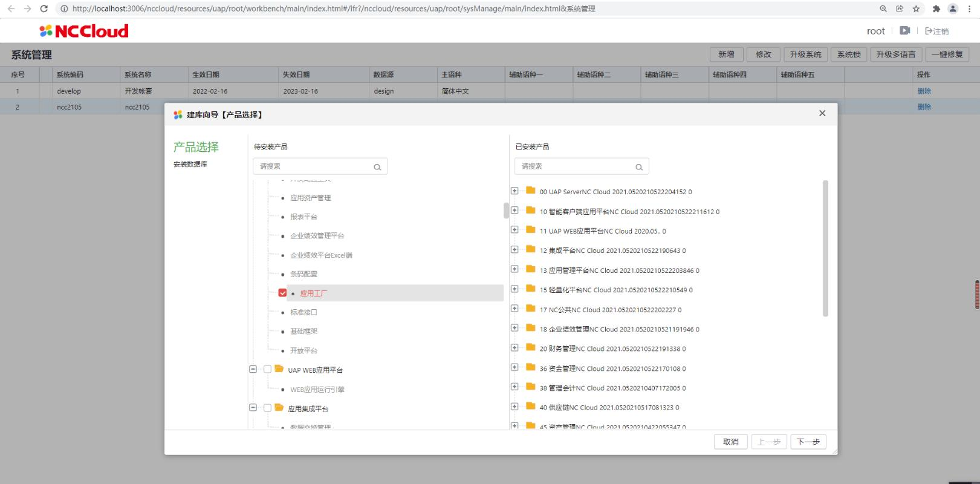980x484 pixels.
Task: Click folder icon of 20 财务管理
Action: pos(531,348)
